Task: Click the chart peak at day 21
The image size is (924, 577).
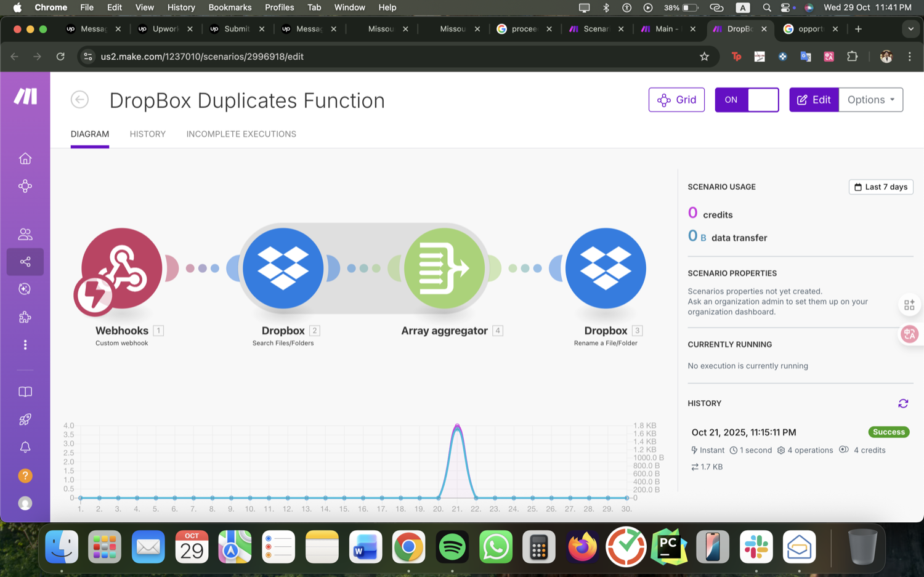Action: [457, 426]
